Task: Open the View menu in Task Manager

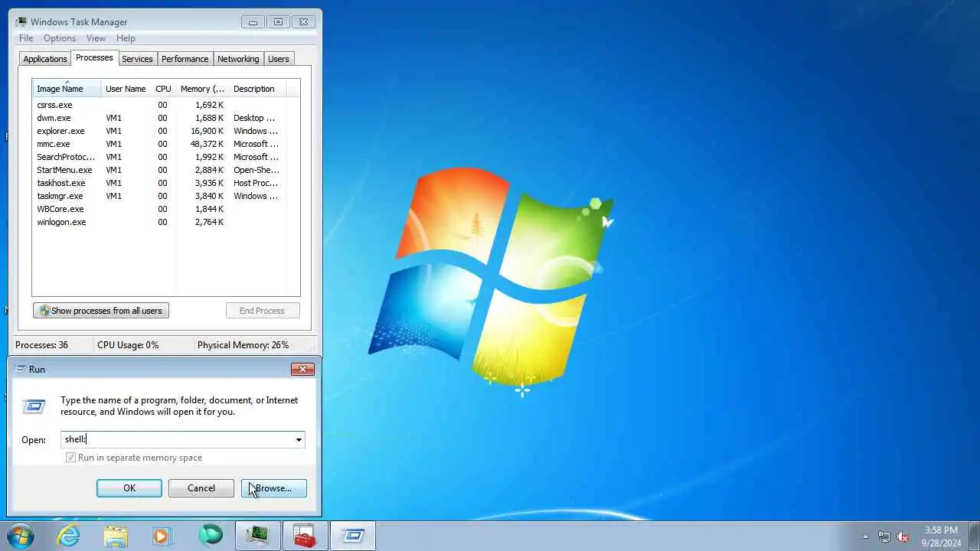Action: tap(96, 38)
